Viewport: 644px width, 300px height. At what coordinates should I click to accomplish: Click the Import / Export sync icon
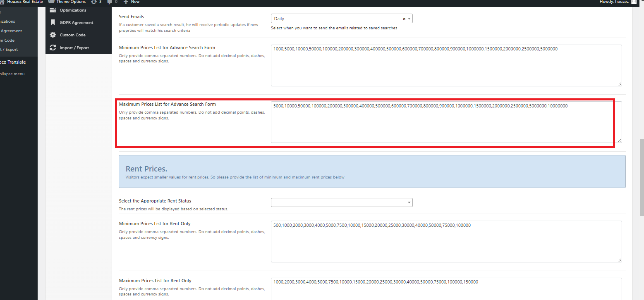pyautogui.click(x=53, y=48)
